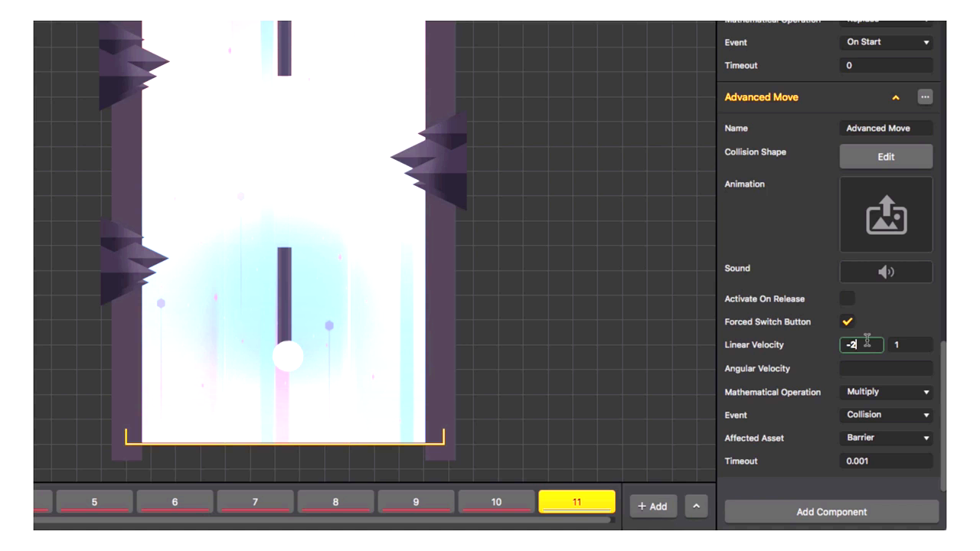Click the Forced Switch Button label
The width and height of the screenshot is (980, 551).
click(x=767, y=322)
